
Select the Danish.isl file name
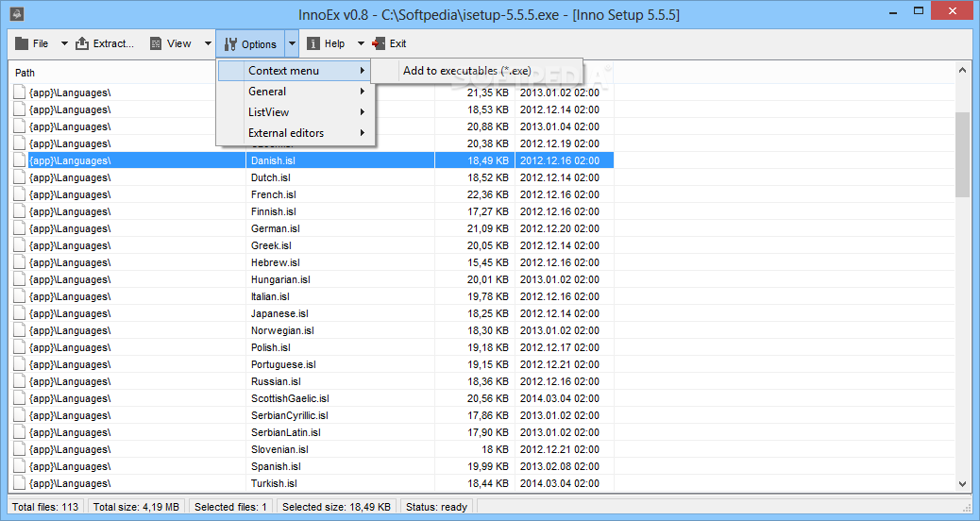(273, 160)
